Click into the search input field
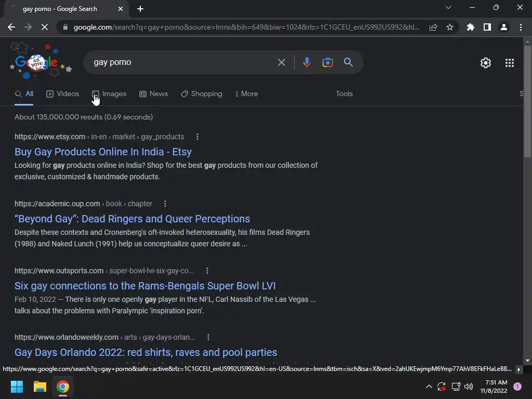Screen dimensions: 532x399 [183, 62]
